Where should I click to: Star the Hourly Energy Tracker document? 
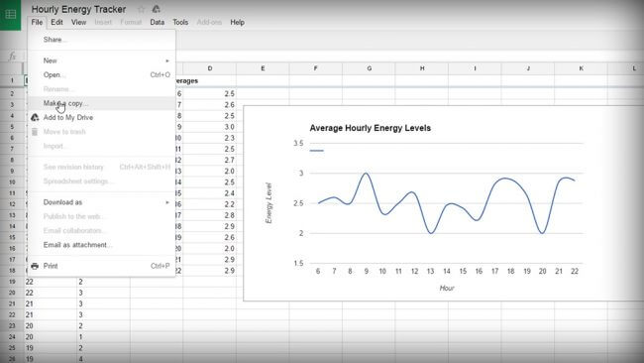[x=142, y=9]
